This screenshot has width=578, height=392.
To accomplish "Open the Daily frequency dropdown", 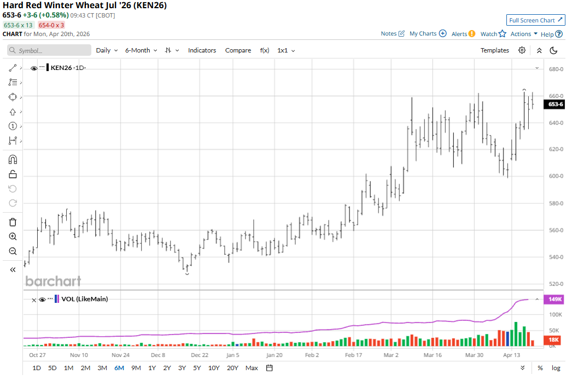I will point(106,50).
